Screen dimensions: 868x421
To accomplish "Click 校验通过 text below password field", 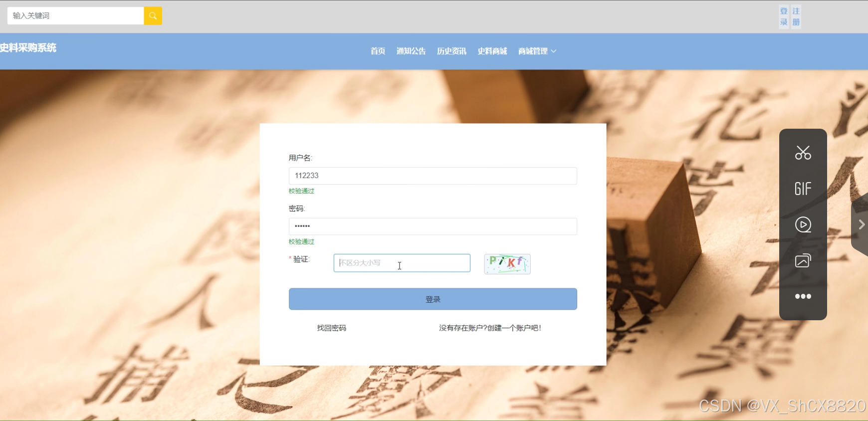I will (x=301, y=241).
